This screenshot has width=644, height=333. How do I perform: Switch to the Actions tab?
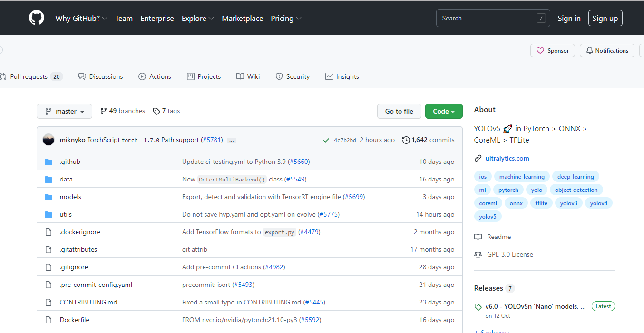coord(155,76)
